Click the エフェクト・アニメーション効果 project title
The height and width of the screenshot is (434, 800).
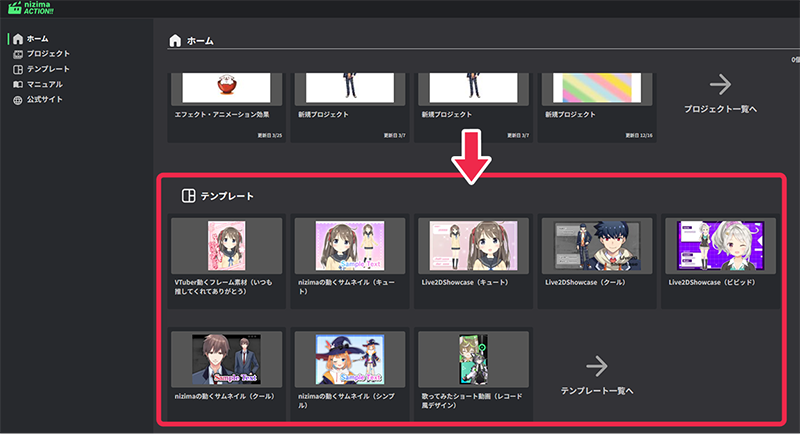[222, 115]
